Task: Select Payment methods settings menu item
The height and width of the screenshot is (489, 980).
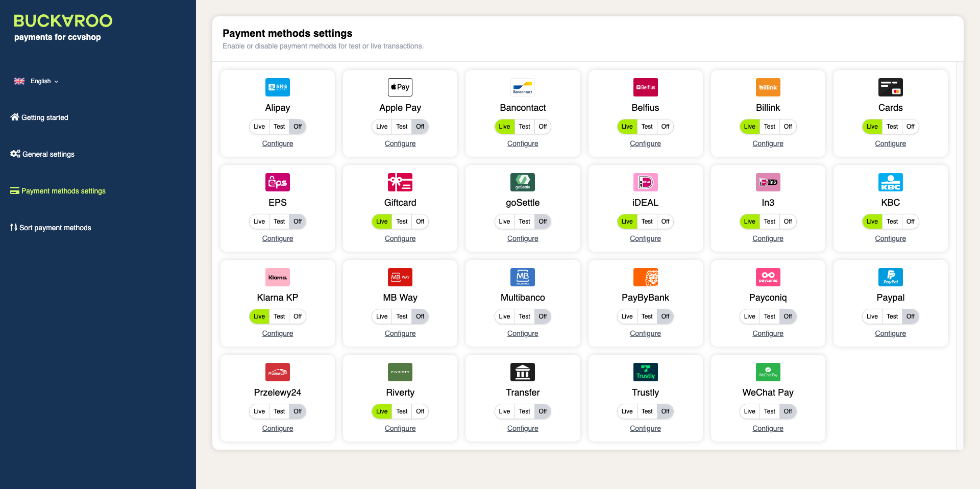Action: tap(58, 191)
